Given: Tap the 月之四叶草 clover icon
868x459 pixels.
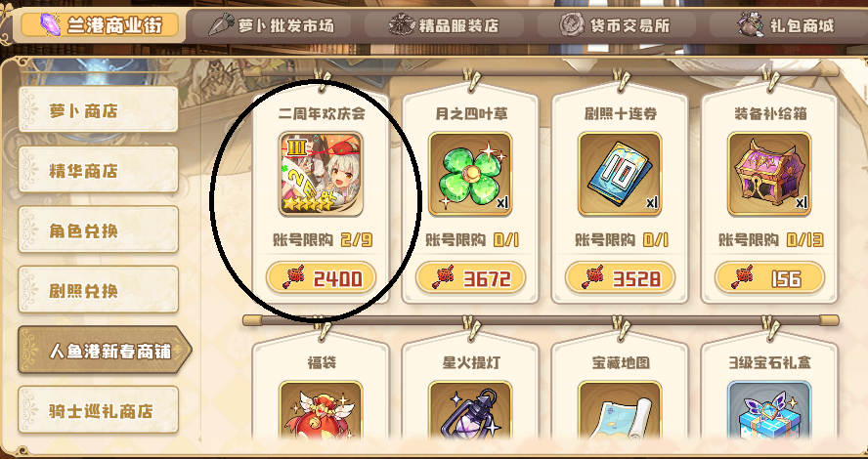Looking at the screenshot, I should [470, 174].
